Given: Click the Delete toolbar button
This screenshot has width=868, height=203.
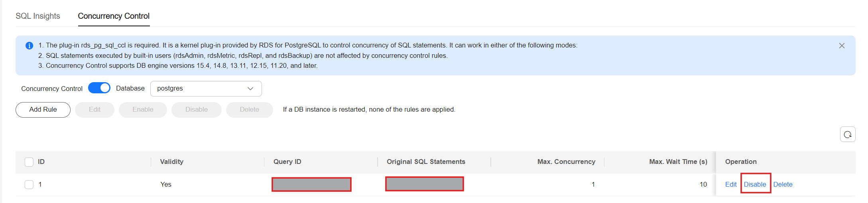Looking at the screenshot, I should tap(250, 110).
